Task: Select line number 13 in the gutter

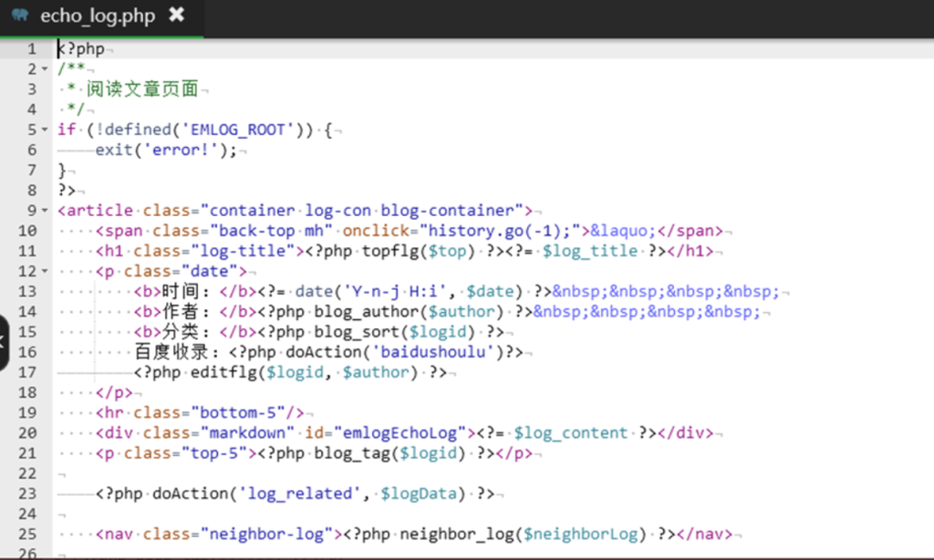Action: tap(27, 291)
